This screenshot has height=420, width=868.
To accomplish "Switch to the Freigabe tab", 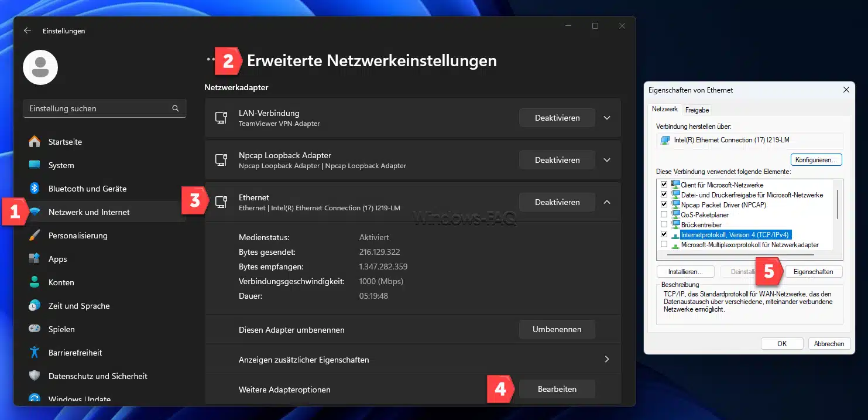I will (697, 110).
